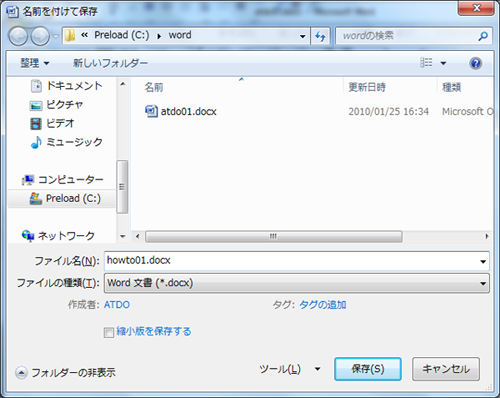Open the recent locations dropdown beside Forward

point(56,36)
